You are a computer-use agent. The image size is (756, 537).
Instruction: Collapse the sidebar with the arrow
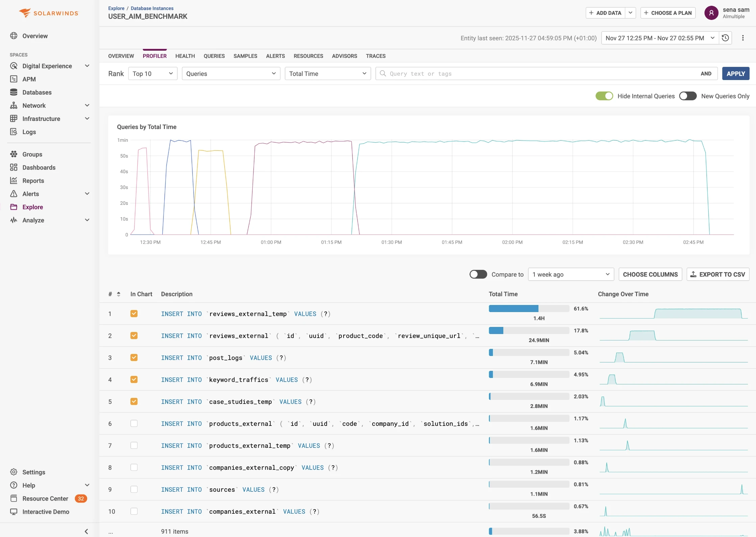86,531
